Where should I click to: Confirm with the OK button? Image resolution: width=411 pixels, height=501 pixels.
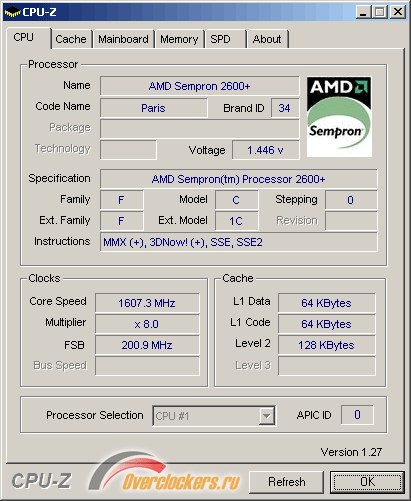[x=367, y=482]
